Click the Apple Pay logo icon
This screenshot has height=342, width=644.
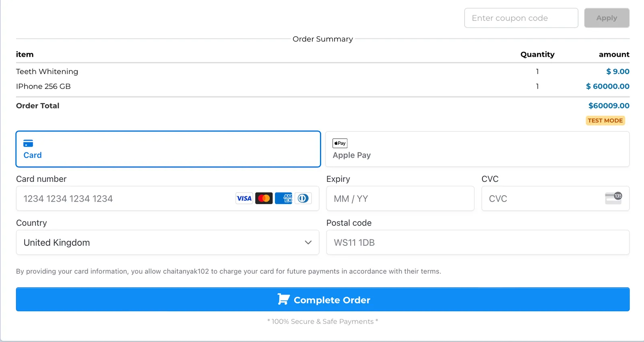(340, 143)
